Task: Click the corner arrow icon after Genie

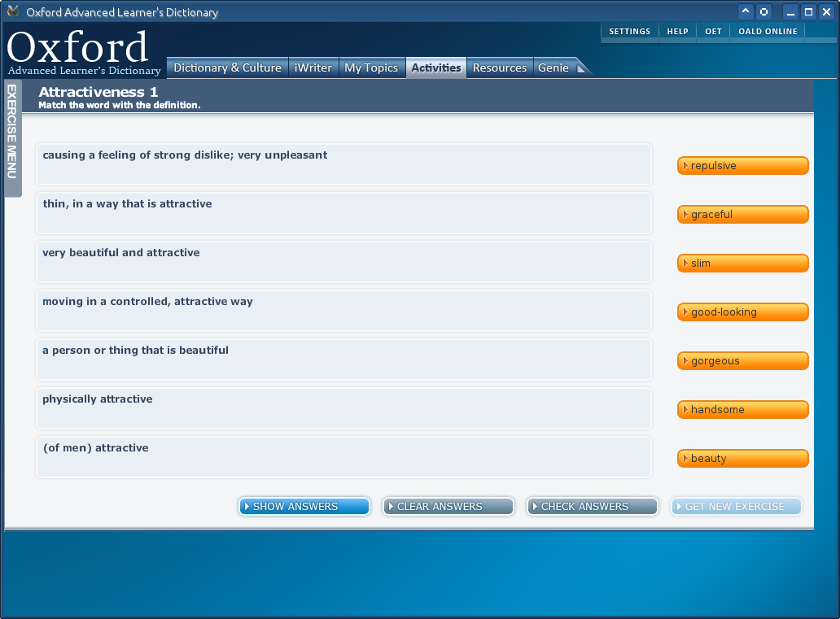Action: 581,68
